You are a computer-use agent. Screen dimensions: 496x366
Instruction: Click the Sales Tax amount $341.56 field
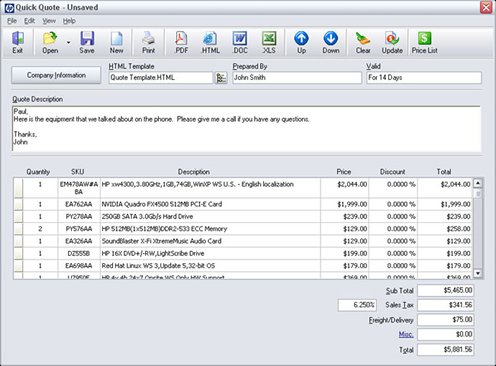point(446,305)
